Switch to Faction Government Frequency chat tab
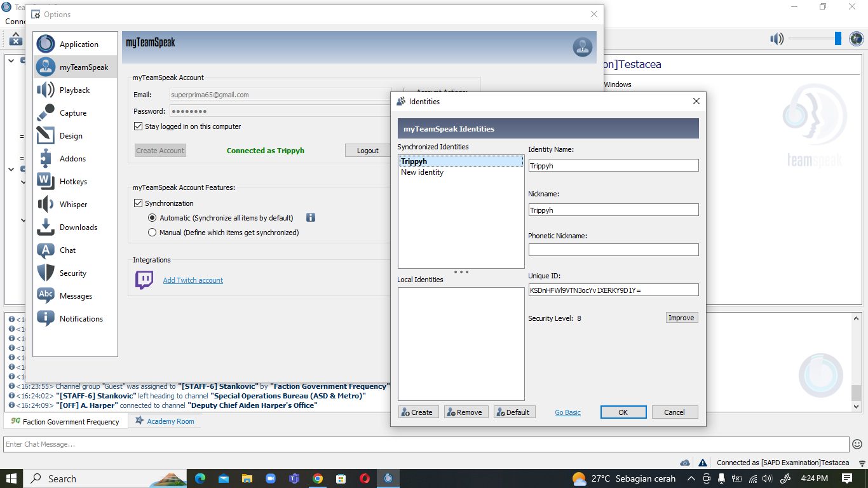The height and width of the screenshot is (488, 868). click(x=65, y=421)
